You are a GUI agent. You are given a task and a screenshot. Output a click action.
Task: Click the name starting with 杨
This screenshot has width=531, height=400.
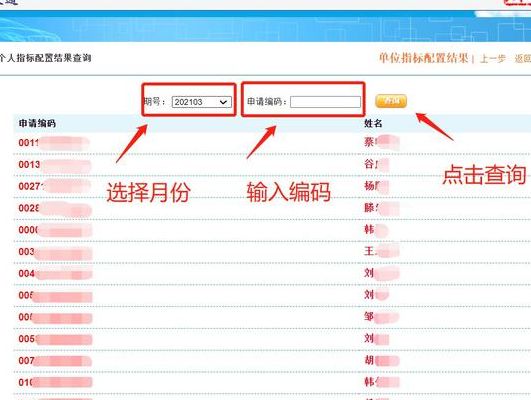tap(376, 186)
